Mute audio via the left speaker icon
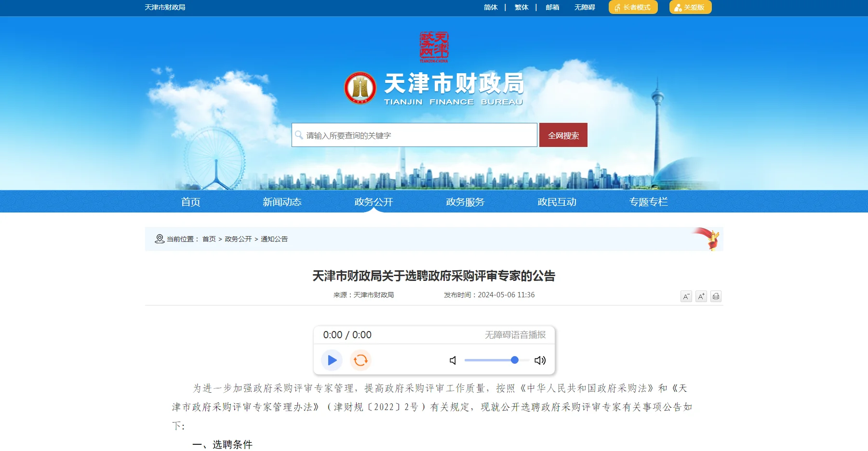The width and height of the screenshot is (868, 451). 452,360
